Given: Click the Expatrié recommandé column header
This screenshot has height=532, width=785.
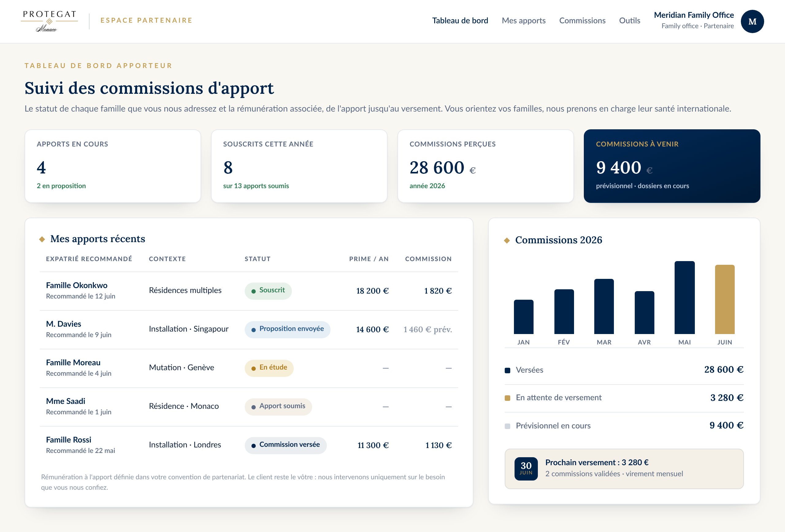Looking at the screenshot, I should tap(89, 259).
